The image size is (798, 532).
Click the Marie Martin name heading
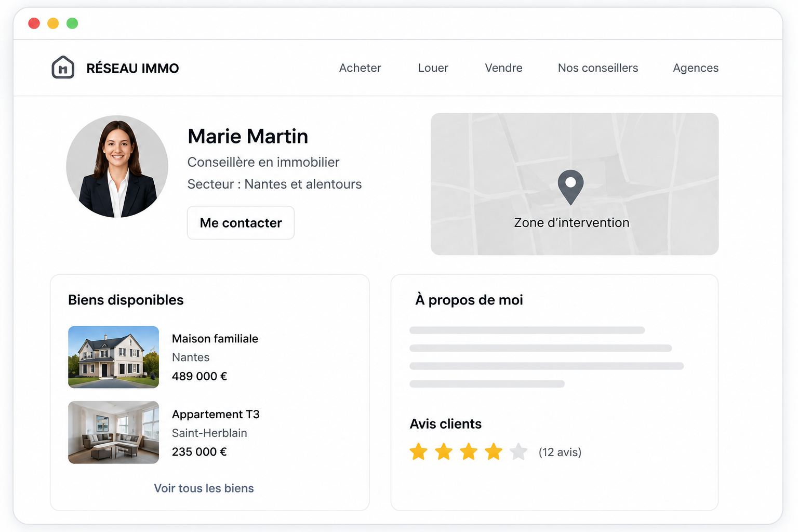[248, 136]
